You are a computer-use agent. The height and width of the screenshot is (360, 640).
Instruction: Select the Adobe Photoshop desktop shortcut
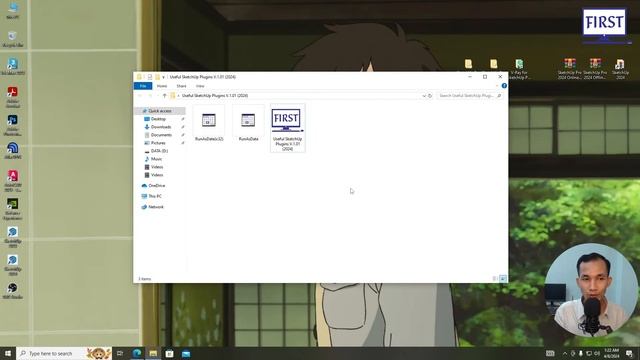(13, 125)
